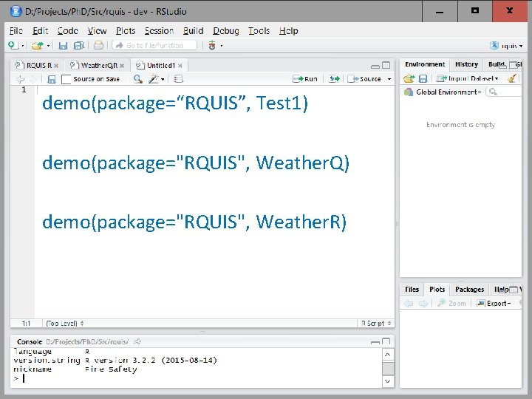Open the rquis project menu dropdown

click(507, 46)
